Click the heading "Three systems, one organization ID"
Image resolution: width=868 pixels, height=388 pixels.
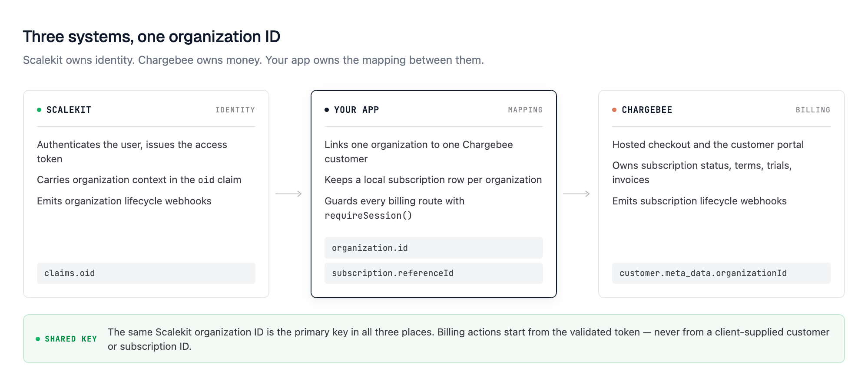(152, 37)
